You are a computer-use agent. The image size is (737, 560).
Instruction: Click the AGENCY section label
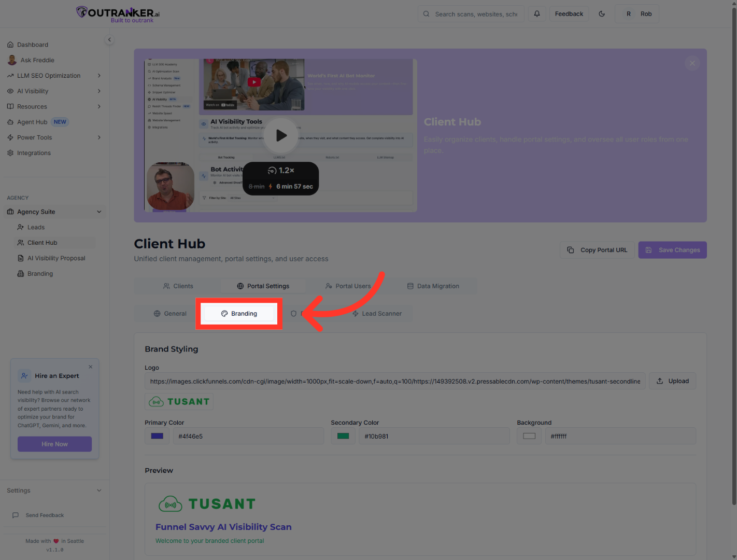[x=18, y=198]
